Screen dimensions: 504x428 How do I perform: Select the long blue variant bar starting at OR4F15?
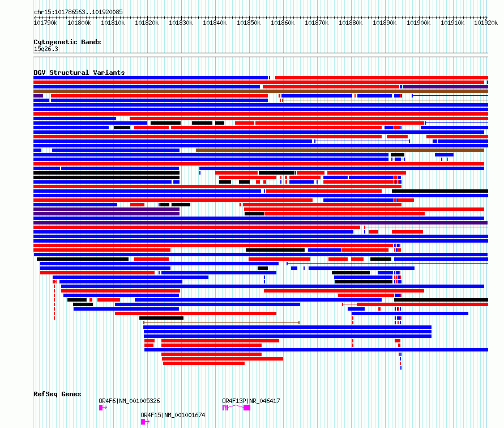tap(317, 350)
